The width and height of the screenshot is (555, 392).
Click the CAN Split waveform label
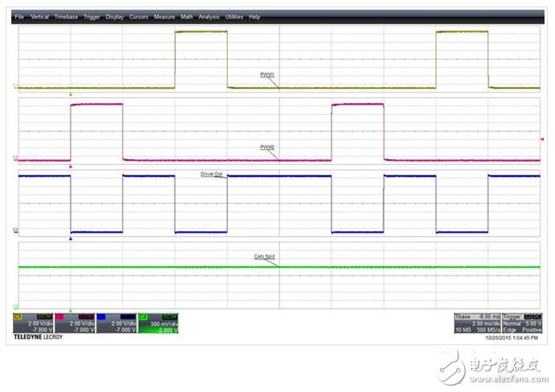[265, 257]
